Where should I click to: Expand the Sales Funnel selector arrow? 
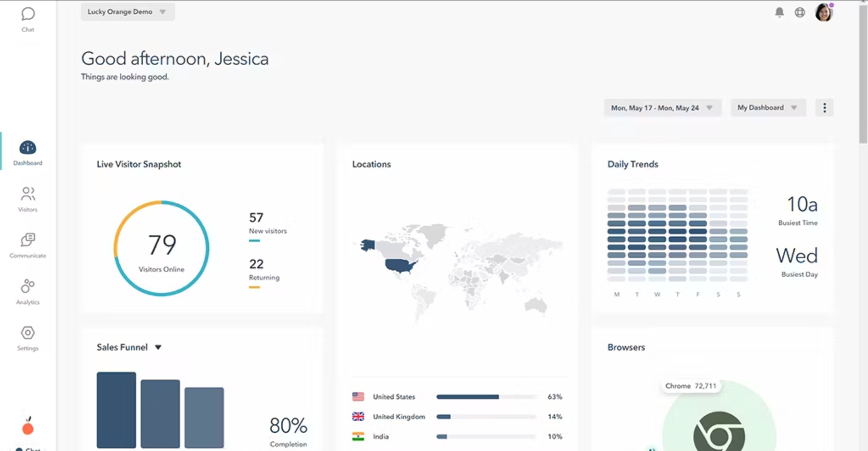pyautogui.click(x=158, y=347)
